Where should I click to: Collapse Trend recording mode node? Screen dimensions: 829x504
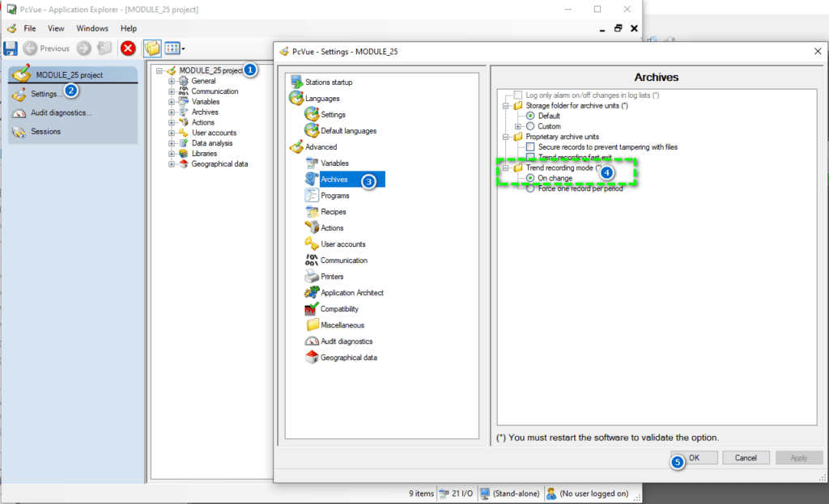pos(506,168)
